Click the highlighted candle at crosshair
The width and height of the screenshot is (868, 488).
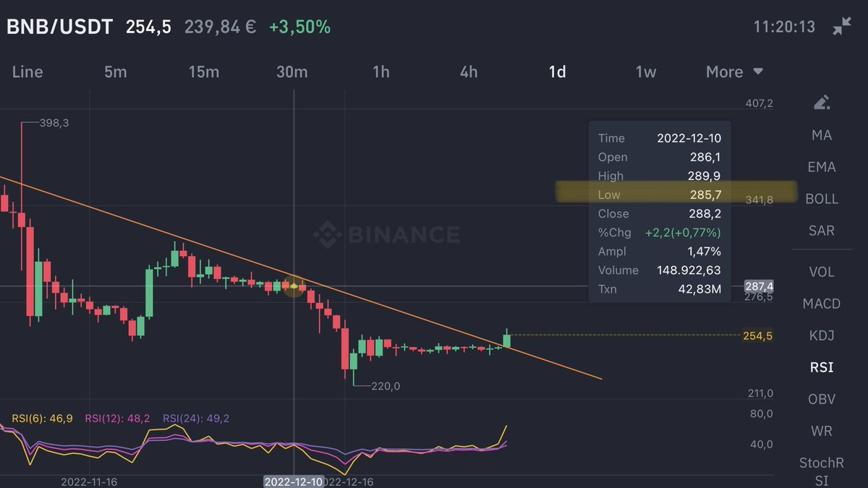click(x=294, y=287)
